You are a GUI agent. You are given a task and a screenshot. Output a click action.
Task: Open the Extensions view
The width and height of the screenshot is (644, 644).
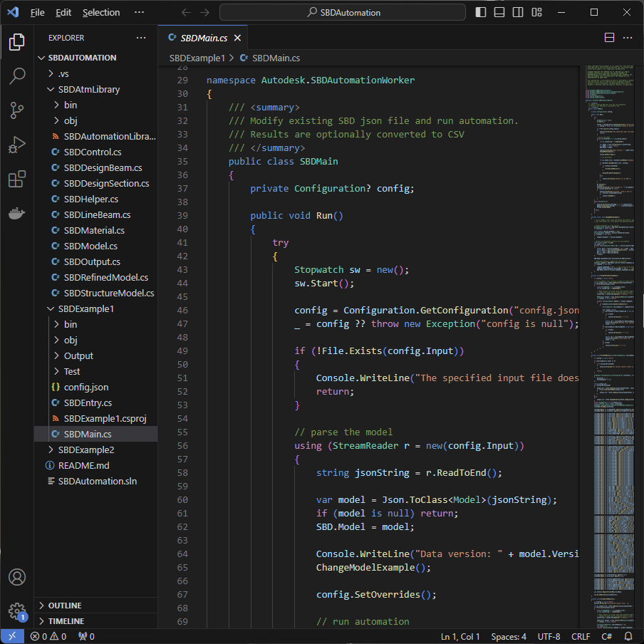(x=17, y=179)
